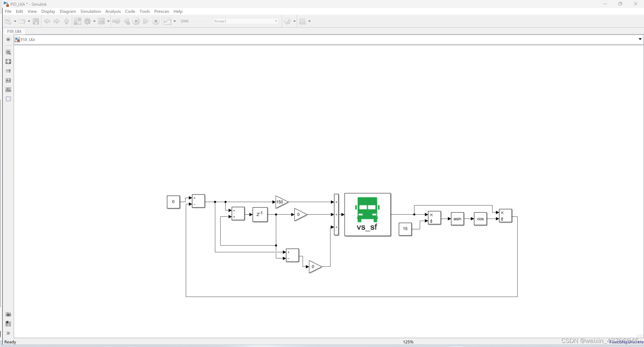Click the Step Back button

pyautogui.click(x=127, y=21)
